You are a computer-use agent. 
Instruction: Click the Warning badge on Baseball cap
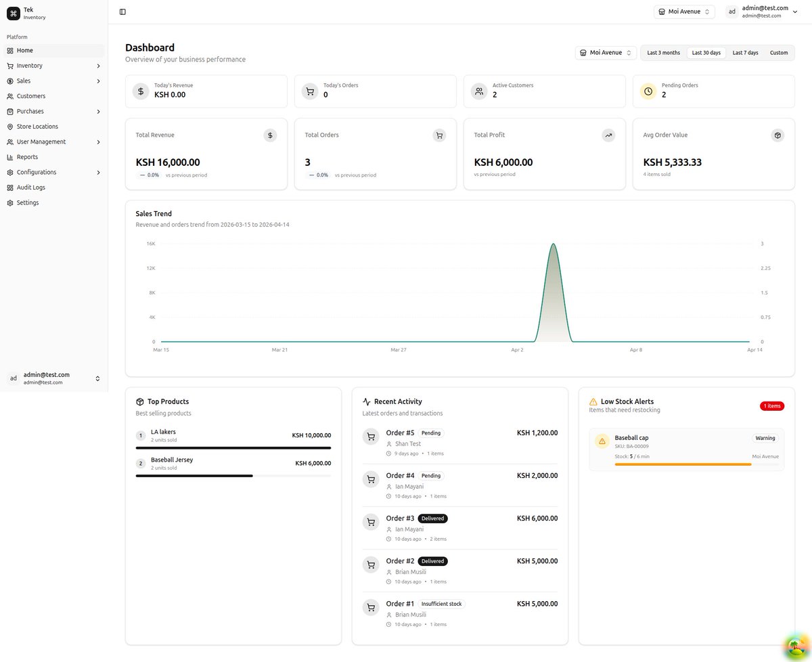click(765, 438)
